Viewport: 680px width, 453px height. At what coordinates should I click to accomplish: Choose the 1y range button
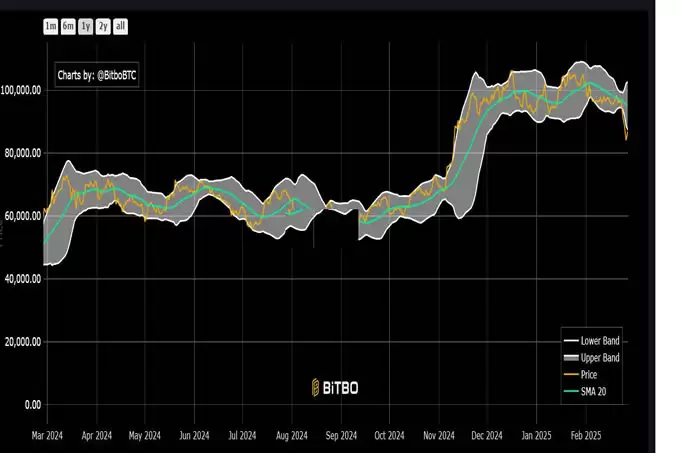click(86, 26)
